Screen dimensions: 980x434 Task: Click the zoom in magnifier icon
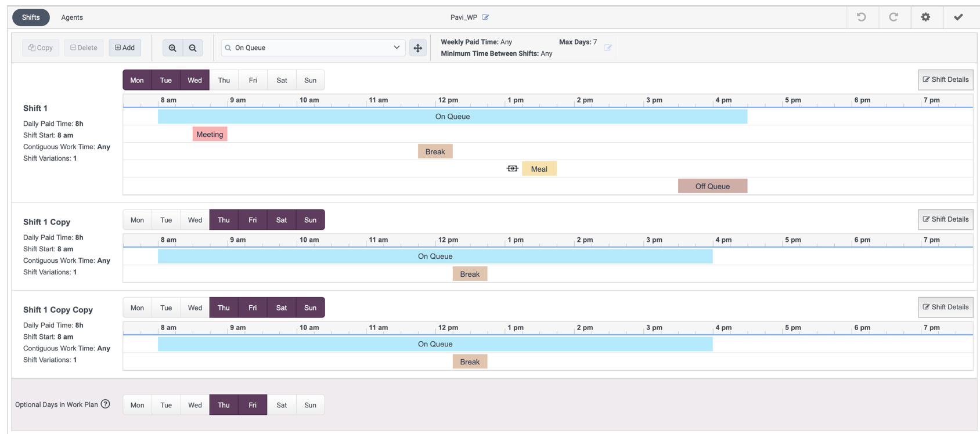172,48
